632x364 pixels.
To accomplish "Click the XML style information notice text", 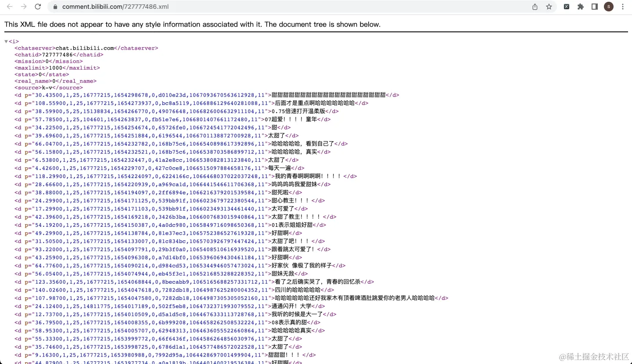I will click(193, 25).
